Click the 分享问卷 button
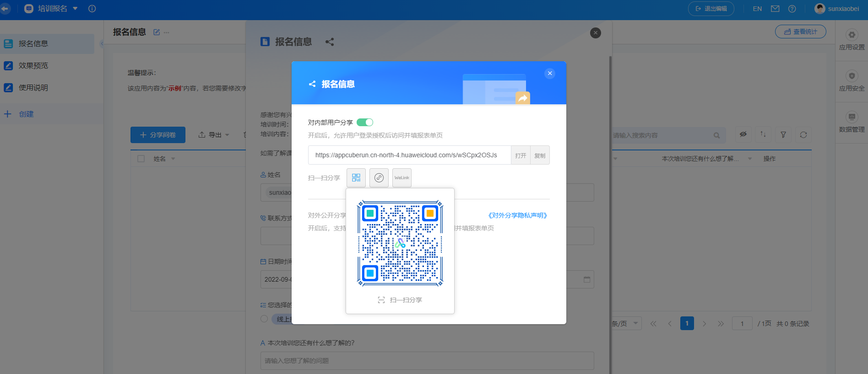The width and height of the screenshot is (868, 374). tap(158, 135)
